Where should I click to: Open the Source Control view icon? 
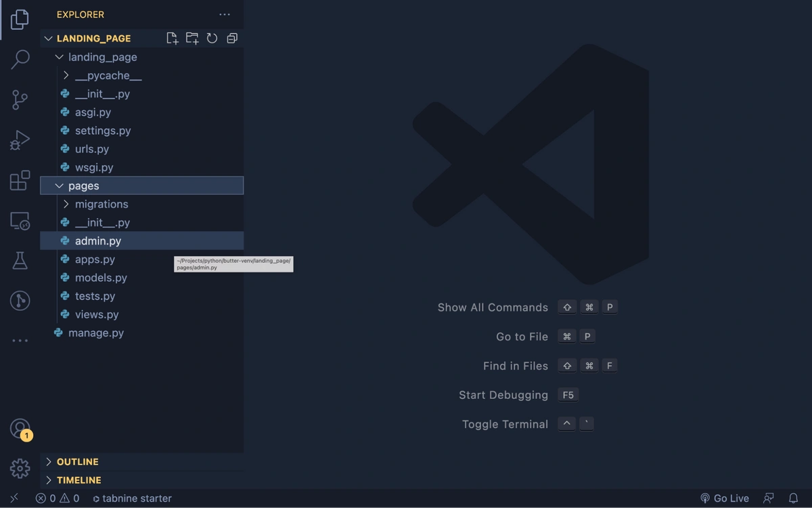coord(20,100)
